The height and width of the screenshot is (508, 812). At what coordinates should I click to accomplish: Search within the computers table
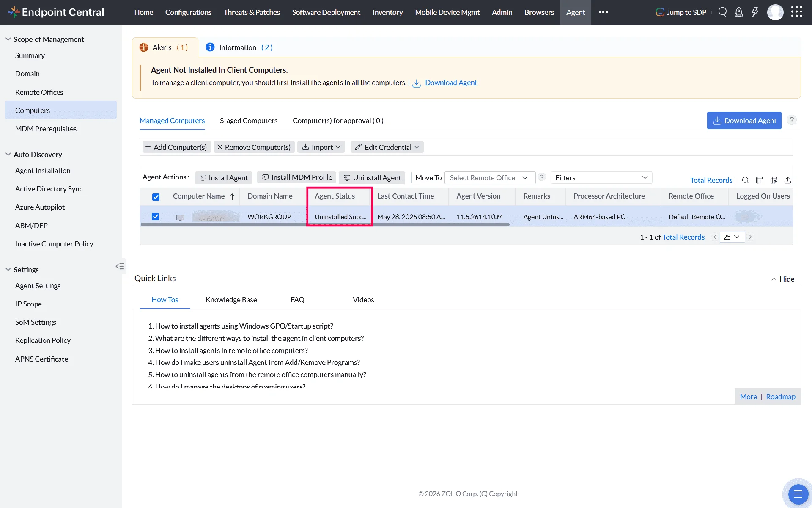point(745,180)
